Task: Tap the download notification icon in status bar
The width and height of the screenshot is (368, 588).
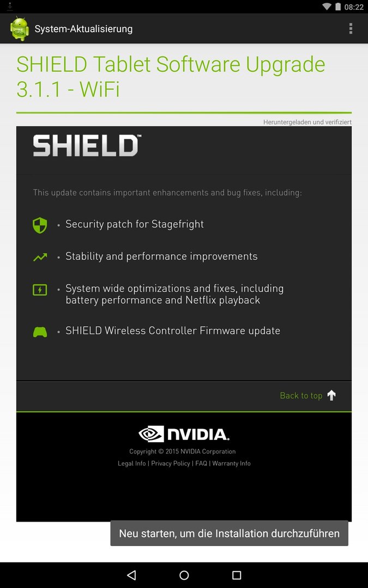Action: 10,7
